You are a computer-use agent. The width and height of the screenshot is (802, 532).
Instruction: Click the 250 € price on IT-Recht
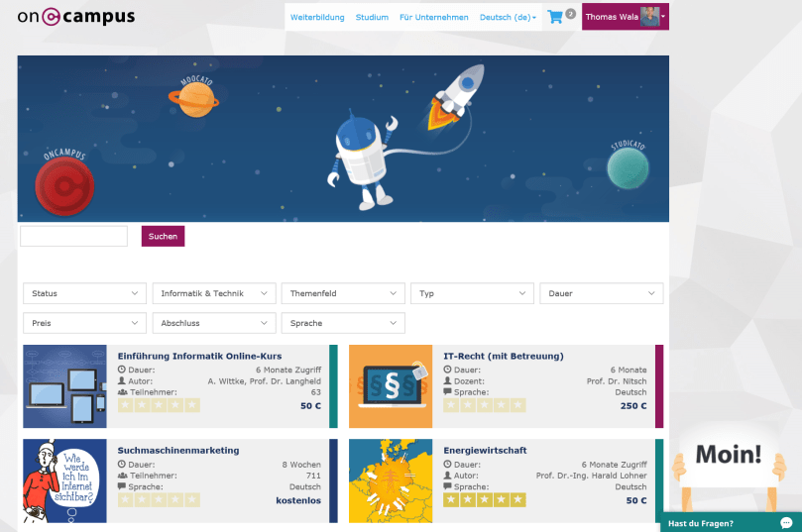[633, 406]
